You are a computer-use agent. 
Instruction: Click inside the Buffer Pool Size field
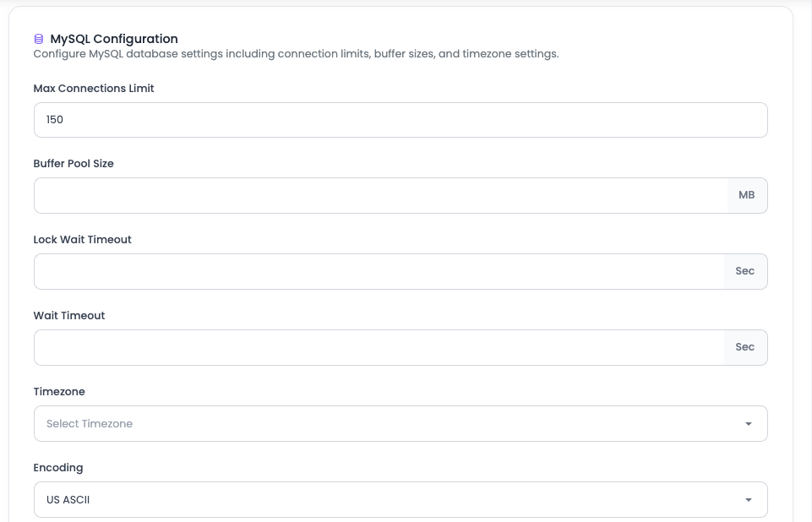point(380,195)
